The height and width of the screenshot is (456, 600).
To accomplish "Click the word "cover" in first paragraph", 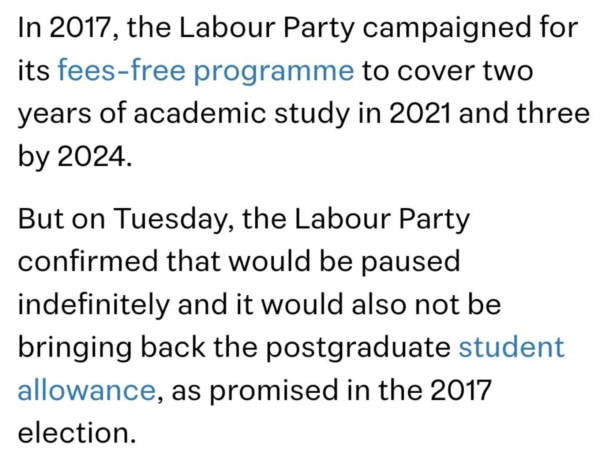I will click(x=444, y=71).
